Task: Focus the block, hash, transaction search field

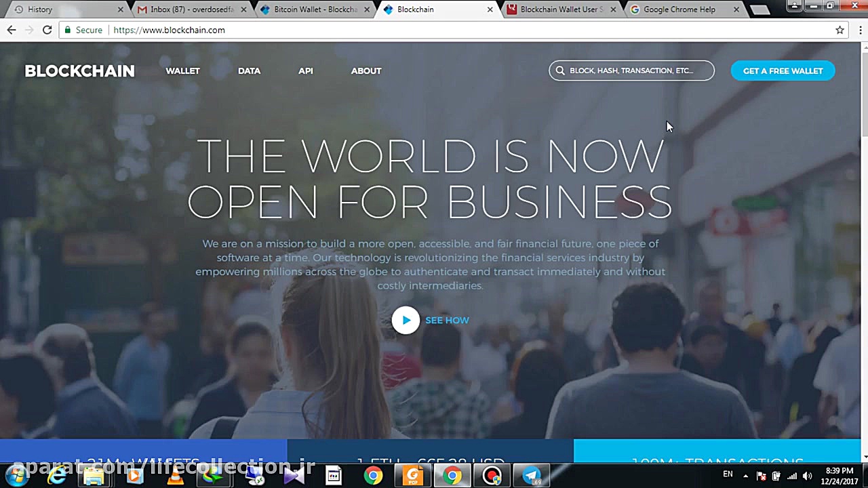Action: (631, 70)
